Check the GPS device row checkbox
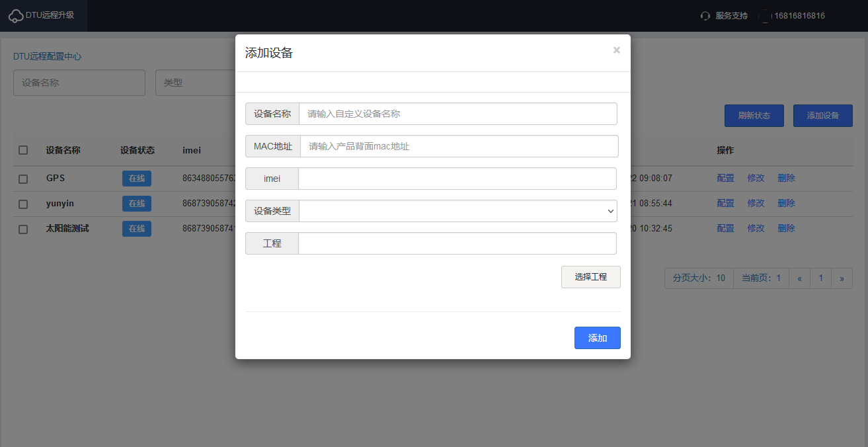 (23, 179)
